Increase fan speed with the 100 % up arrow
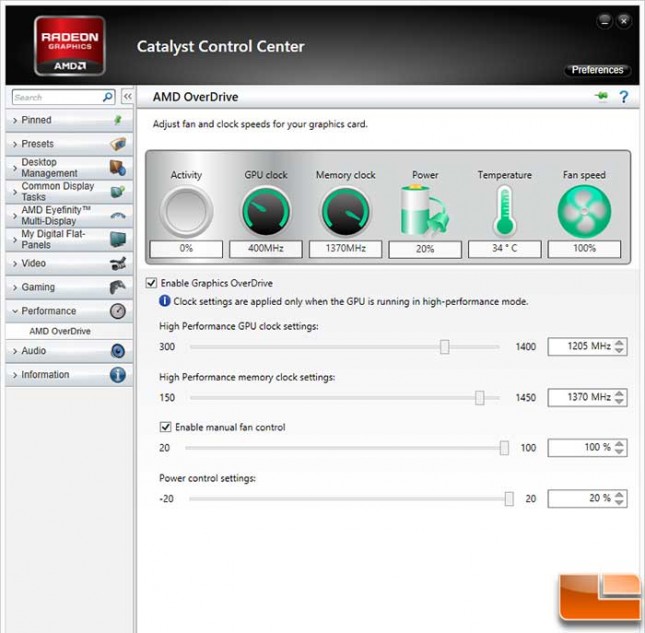Image resolution: width=645 pixels, height=633 pixels. coord(619,443)
